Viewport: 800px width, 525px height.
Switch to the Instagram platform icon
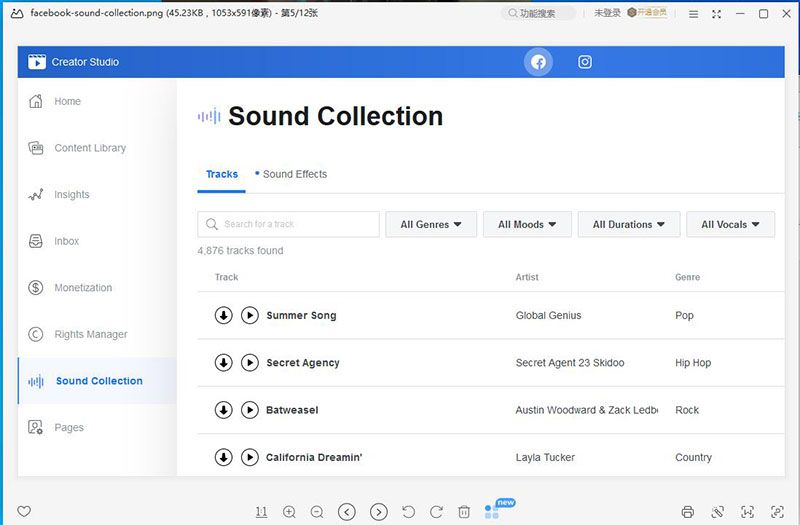pyautogui.click(x=585, y=62)
